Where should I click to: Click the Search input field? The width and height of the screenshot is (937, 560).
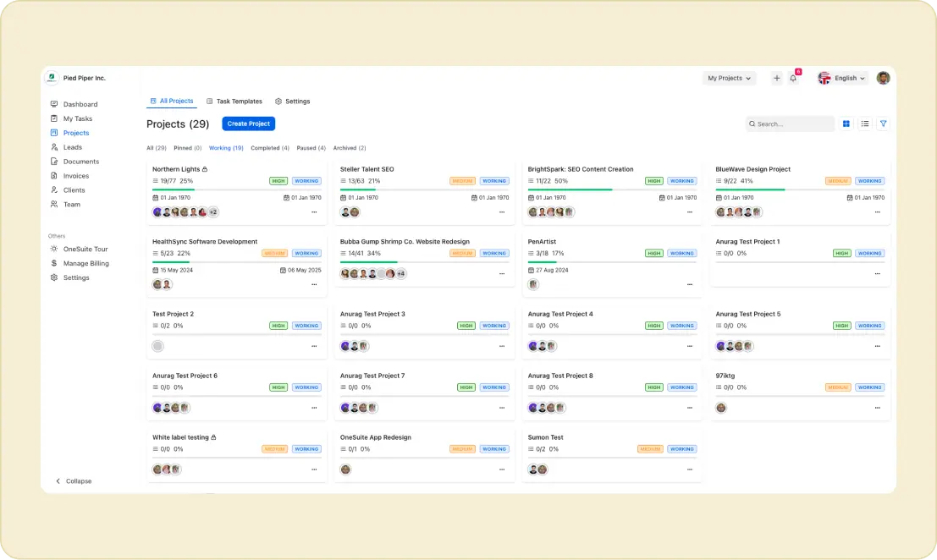[x=790, y=124]
